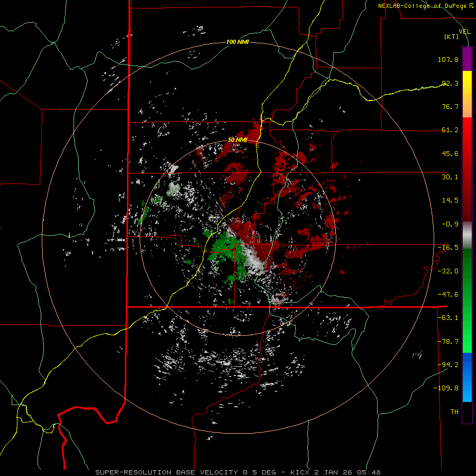Select the 45.6 velocity scale value
476x476 pixels.
tap(450, 153)
